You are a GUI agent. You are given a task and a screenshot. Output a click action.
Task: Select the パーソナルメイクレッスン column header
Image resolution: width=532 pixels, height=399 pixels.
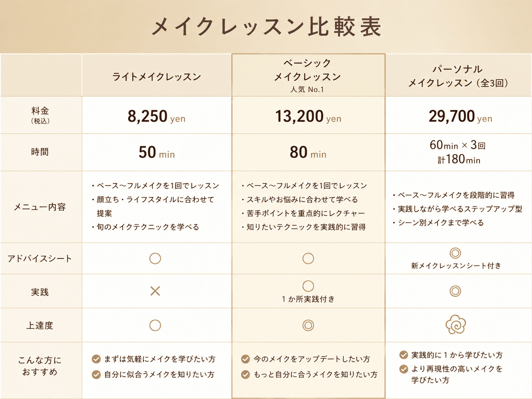point(458,76)
